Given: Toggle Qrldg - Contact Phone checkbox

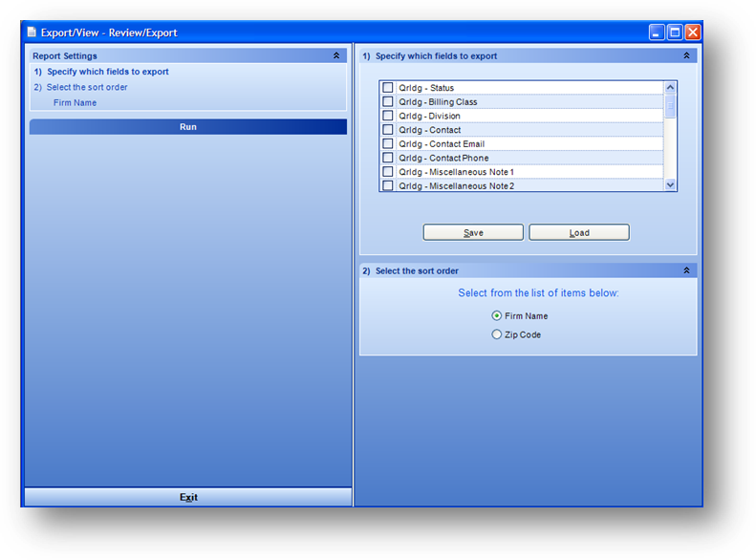Looking at the screenshot, I should (x=388, y=159).
